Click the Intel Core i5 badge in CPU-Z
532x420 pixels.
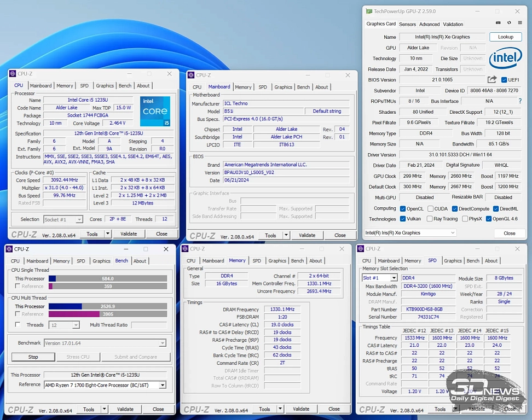[155, 112]
